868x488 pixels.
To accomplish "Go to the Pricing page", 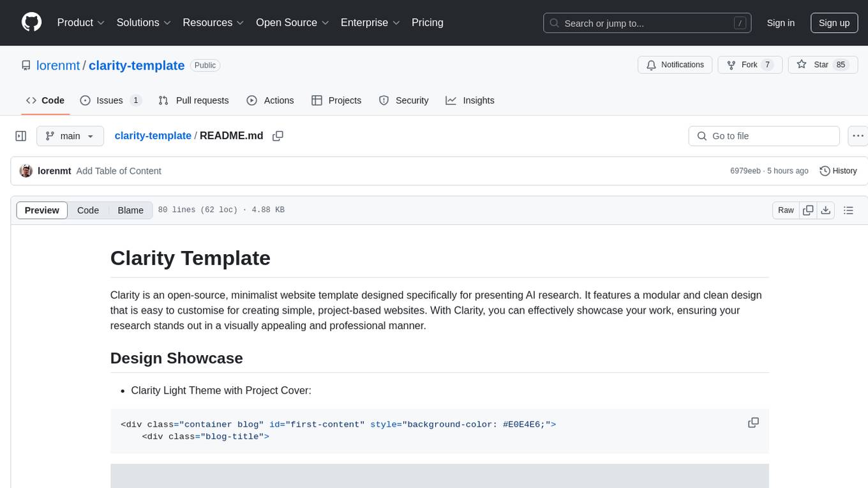I will pyautogui.click(x=428, y=22).
